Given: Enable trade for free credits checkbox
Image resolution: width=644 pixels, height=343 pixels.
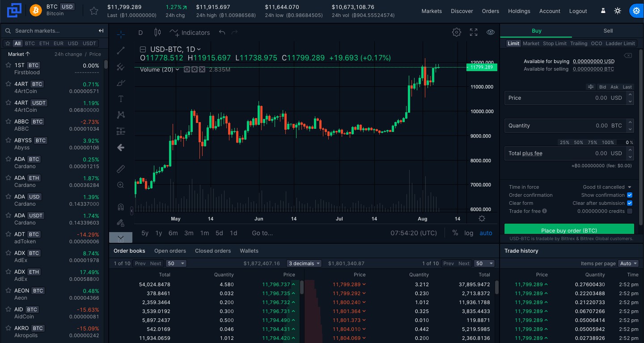Looking at the screenshot, I should [x=630, y=211].
